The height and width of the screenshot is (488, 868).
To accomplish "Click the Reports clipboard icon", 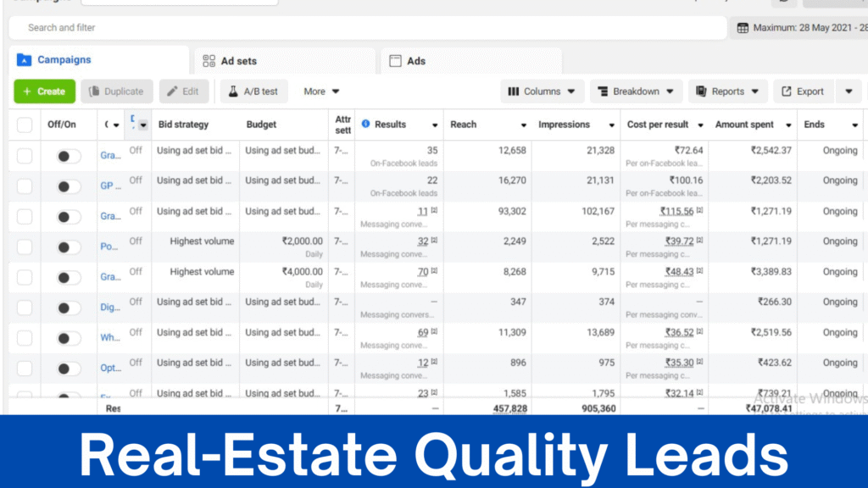I will pyautogui.click(x=702, y=91).
